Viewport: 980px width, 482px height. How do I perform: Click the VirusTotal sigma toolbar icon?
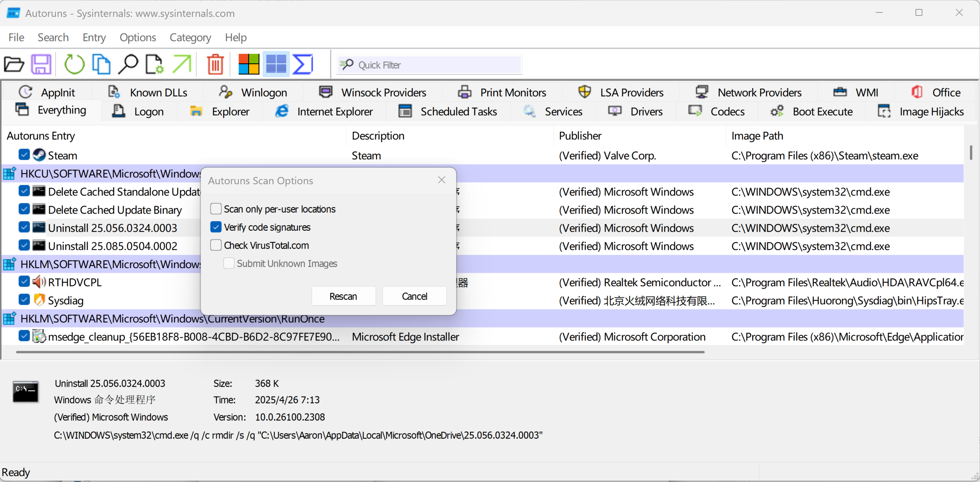[x=303, y=64]
